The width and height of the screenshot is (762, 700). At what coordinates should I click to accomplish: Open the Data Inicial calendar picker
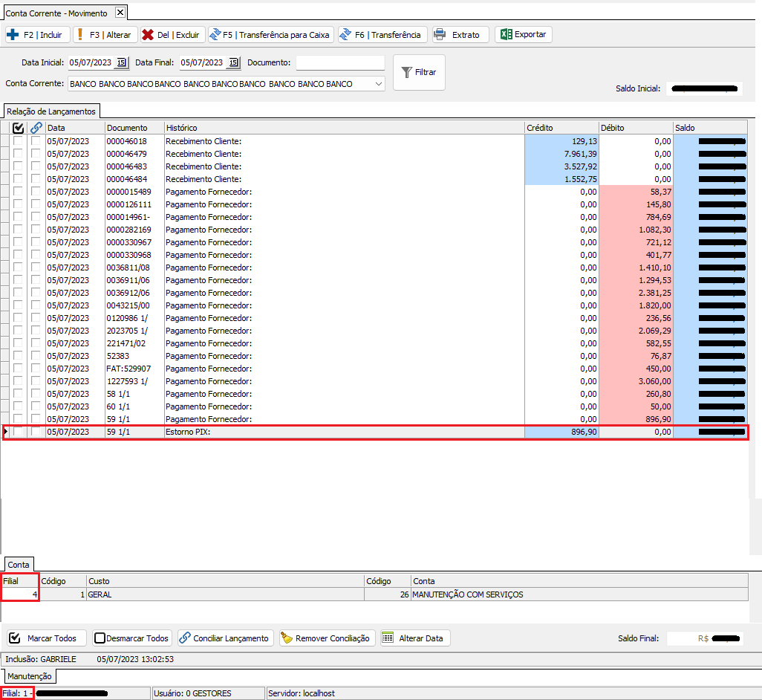click(123, 62)
